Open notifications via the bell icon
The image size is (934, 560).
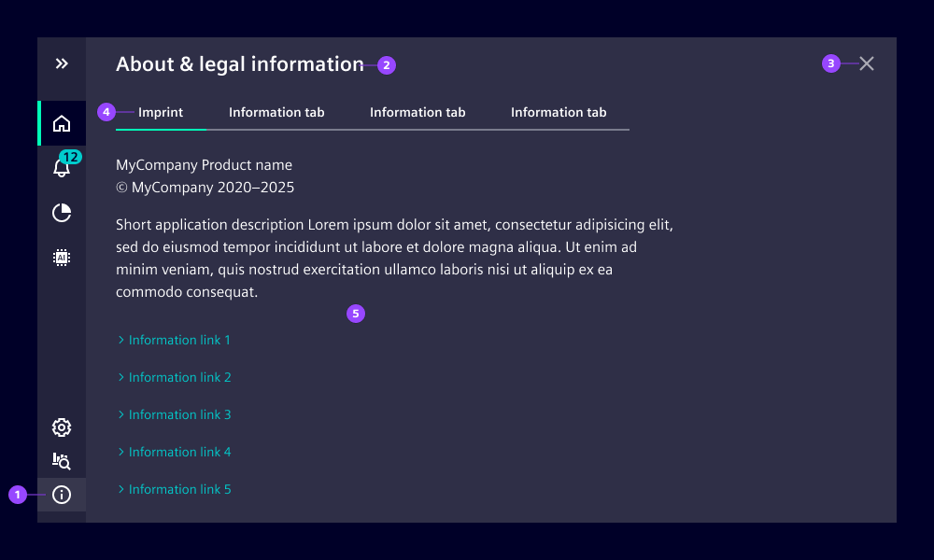[x=62, y=168]
